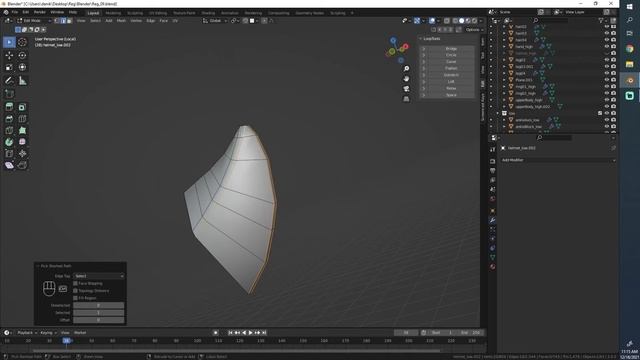640x360 pixels.
Task: Click the LoopTools Flatten button
Action: click(451, 68)
